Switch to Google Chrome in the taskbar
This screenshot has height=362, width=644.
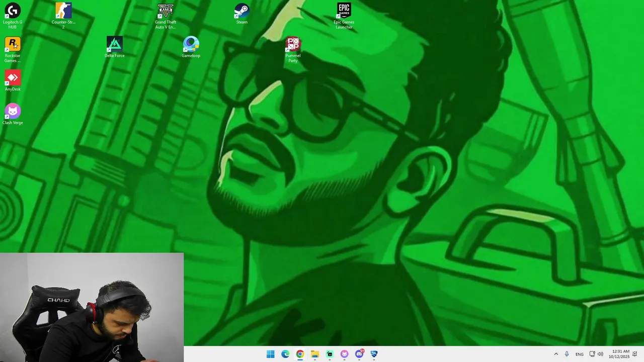(x=300, y=354)
